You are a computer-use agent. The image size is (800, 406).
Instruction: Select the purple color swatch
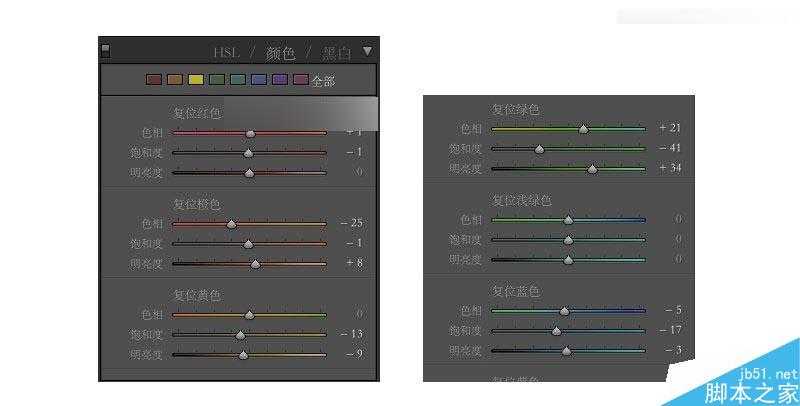280,79
